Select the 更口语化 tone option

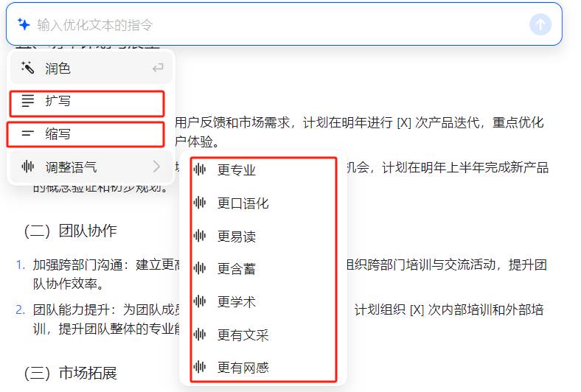(263, 203)
